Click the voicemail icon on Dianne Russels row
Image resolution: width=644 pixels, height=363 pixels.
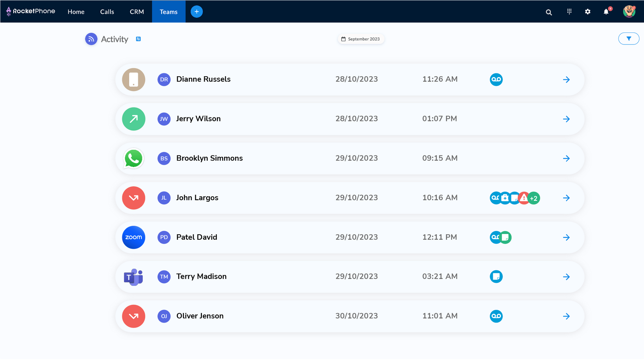[x=496, y=79]
